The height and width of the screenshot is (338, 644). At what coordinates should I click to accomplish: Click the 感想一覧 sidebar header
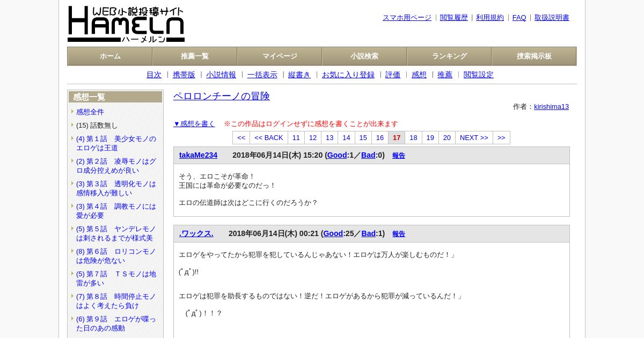tap(115, 97)
